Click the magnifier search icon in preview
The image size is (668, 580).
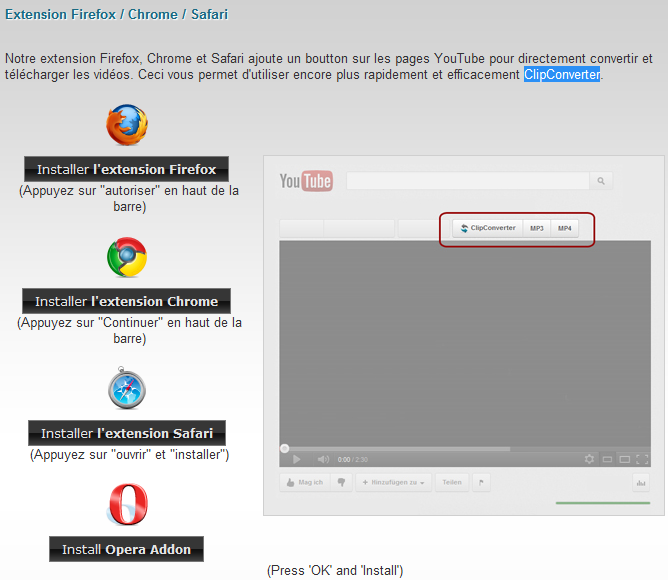click(601, 181)
